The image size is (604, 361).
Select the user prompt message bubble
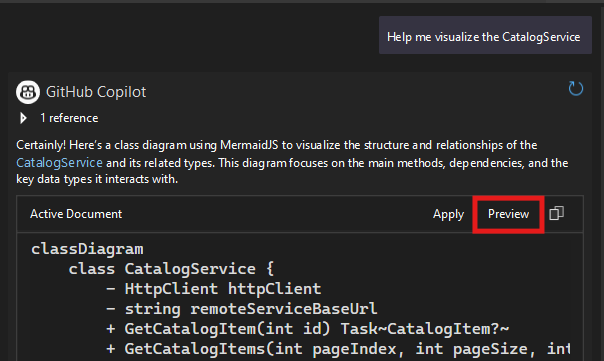point(485,35)
